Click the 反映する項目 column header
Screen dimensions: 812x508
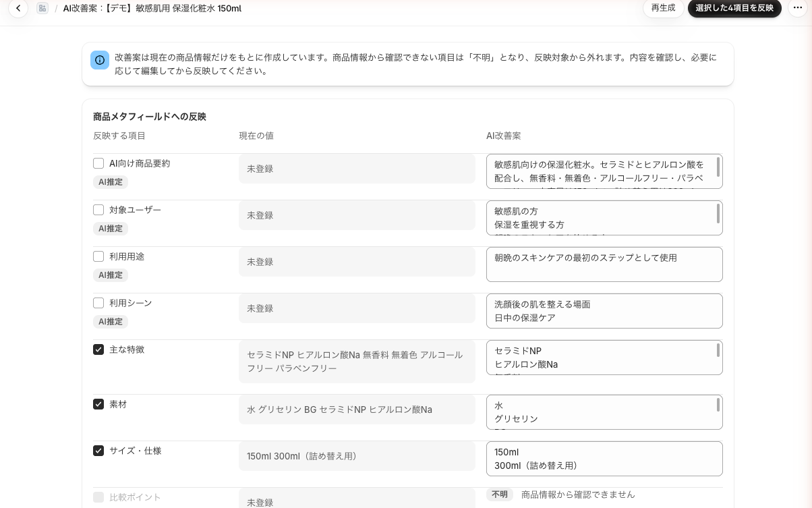point(119,136)
